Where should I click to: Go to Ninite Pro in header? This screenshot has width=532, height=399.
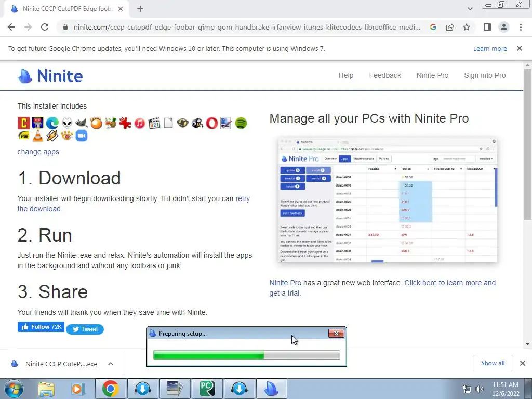[432, 75]
